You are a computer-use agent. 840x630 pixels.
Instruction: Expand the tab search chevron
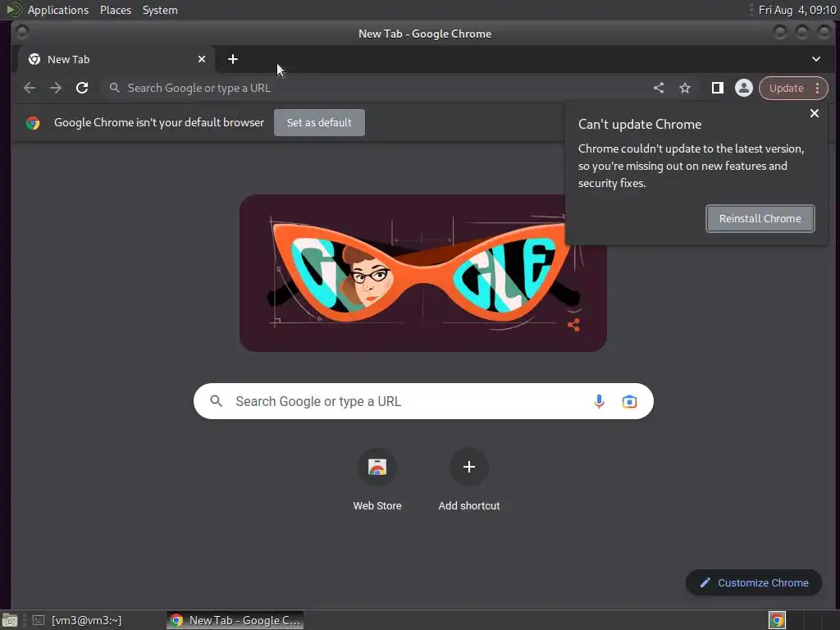pos(816,59)
